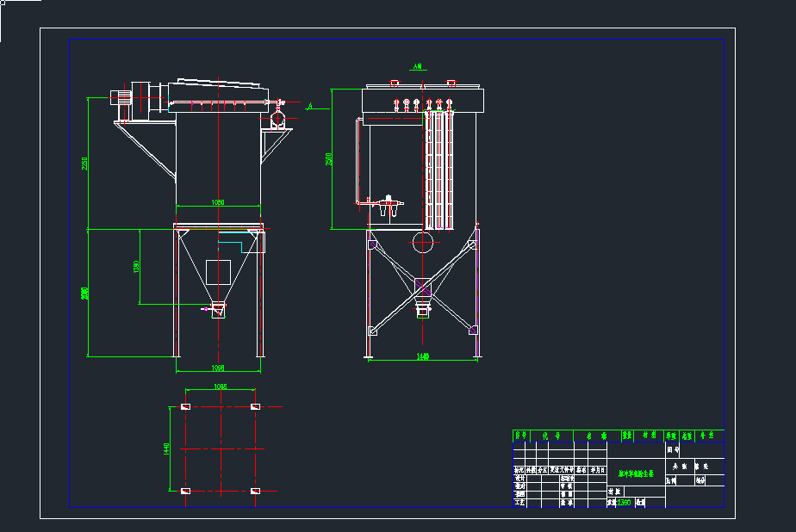796x532 pixels.
Task: Select the filter bag cage in right view
Action: (440, 168)
